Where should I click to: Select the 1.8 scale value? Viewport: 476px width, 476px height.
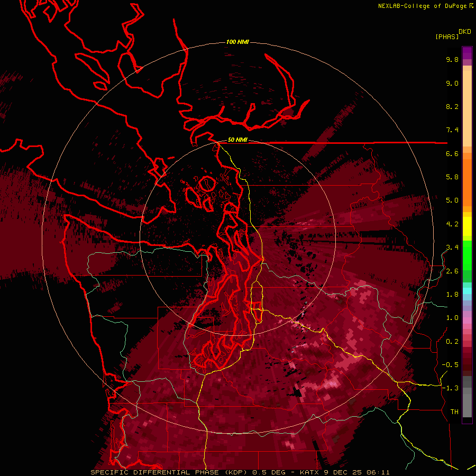coord(452,295)
